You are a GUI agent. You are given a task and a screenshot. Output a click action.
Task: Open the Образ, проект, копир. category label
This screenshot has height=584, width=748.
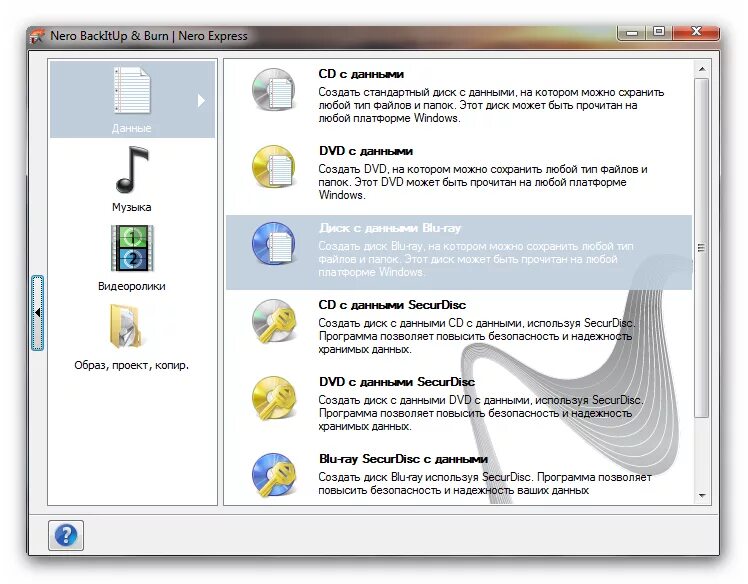click(132, 365)
